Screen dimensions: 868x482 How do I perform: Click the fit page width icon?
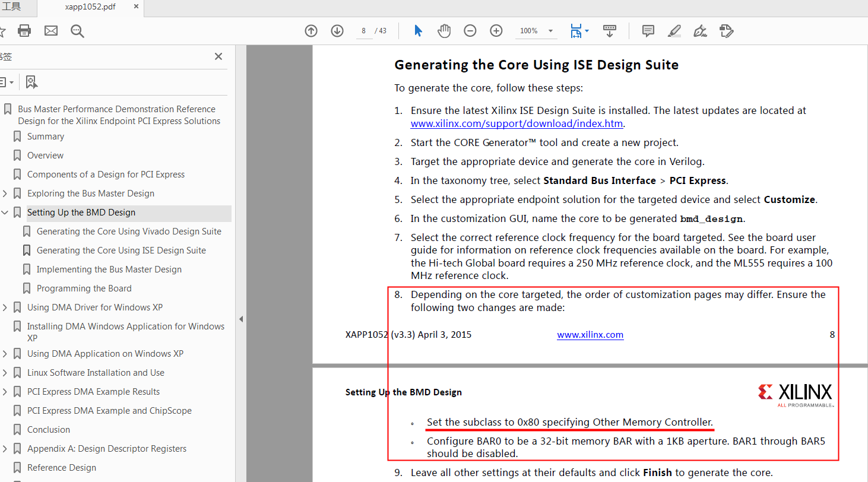[x=575, y=31]
